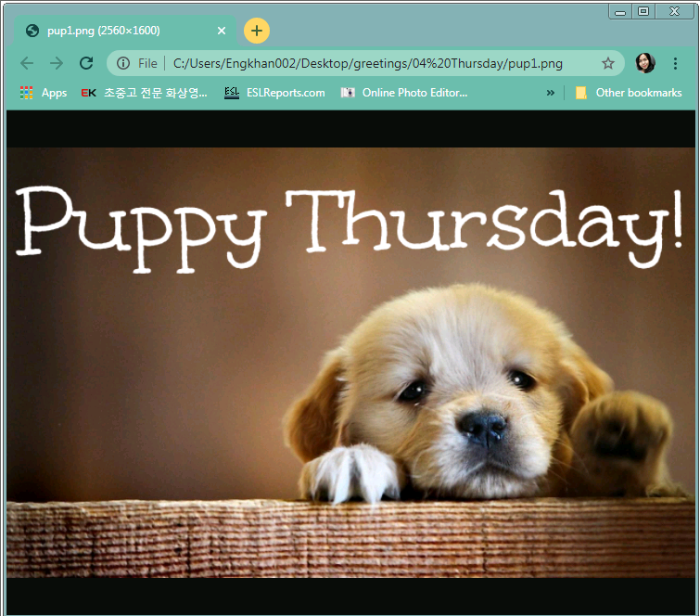Bookmark this page with the star
The height and width of the screenshot is (616, 700).
[x=608, y=63]
